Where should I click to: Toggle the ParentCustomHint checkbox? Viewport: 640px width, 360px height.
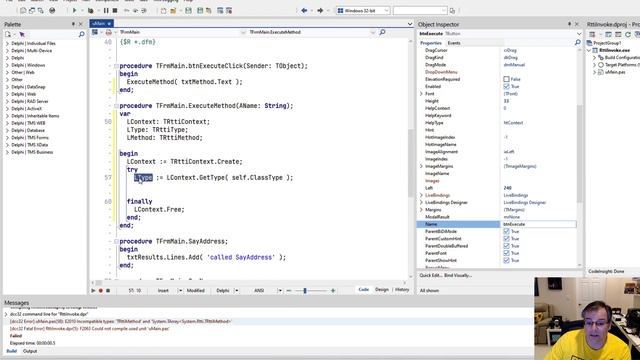506,239
